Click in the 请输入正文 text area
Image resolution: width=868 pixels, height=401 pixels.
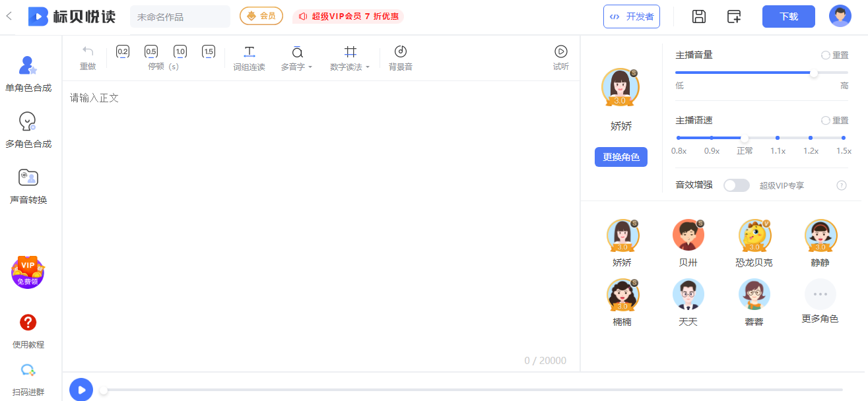click(321, 224)
